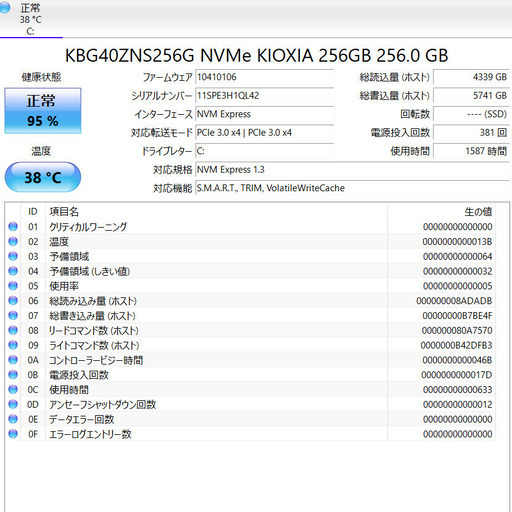
Task: Select the 総書き込み量 (ホスト) attribute row
Action: (251, 315)
